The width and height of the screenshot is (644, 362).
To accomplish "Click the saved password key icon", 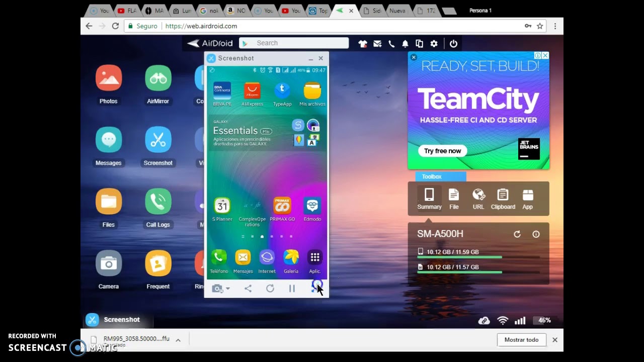I will pyautogui.click(x=528, y=26).
